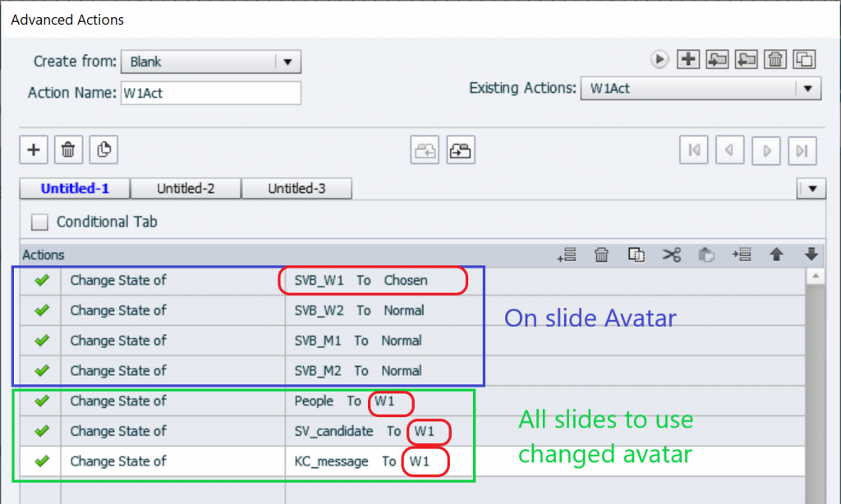The width and height of the screenshot is (841, 504).
Task: Select the Change State of People row
Action: click(x=172, y=401)
